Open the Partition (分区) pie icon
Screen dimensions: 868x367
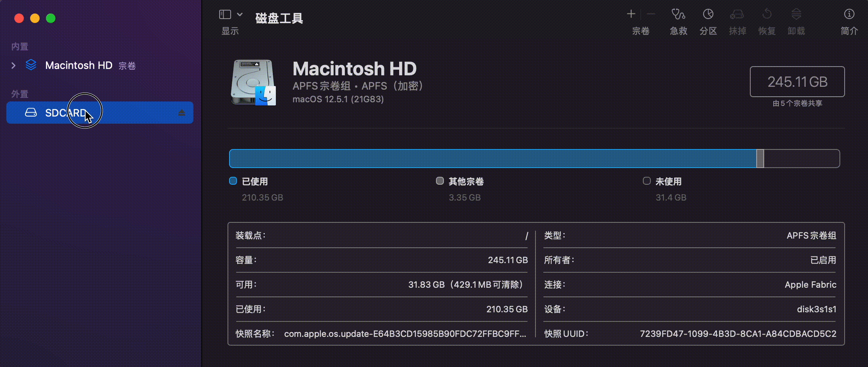coord(708,14)
